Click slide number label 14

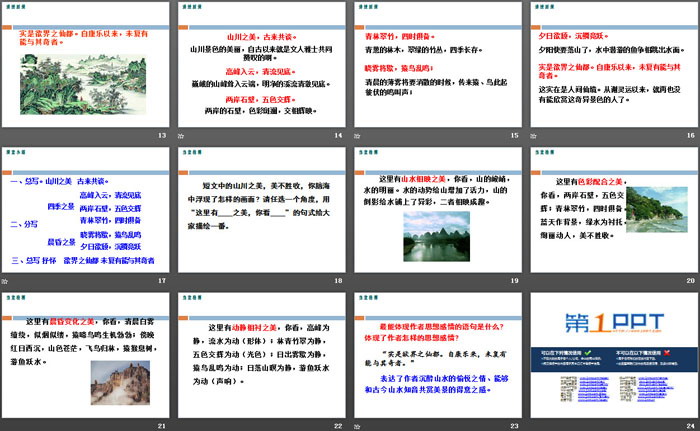tap(338, 135)
